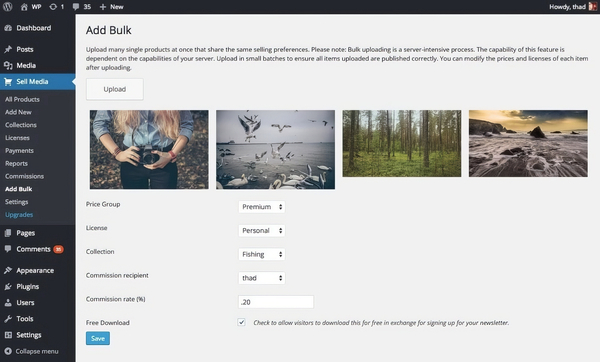Click the Tools wrench icon
Viewport: 600px width, 362px height.
[8, 319]
